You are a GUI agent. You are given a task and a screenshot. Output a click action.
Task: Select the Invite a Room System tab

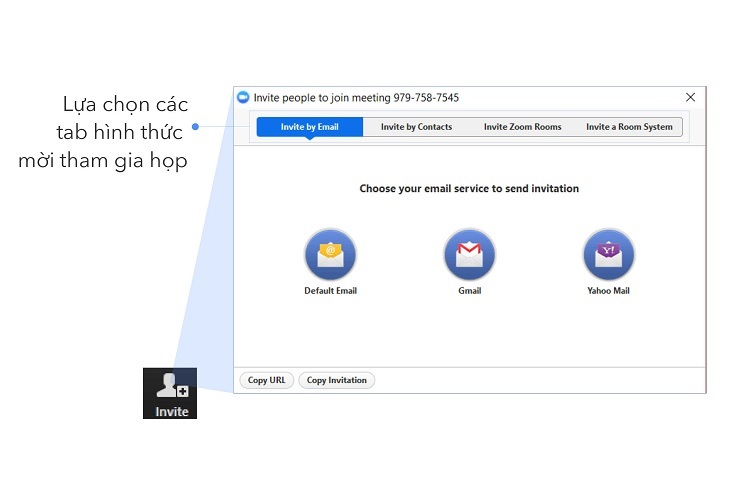coord(629,127)
